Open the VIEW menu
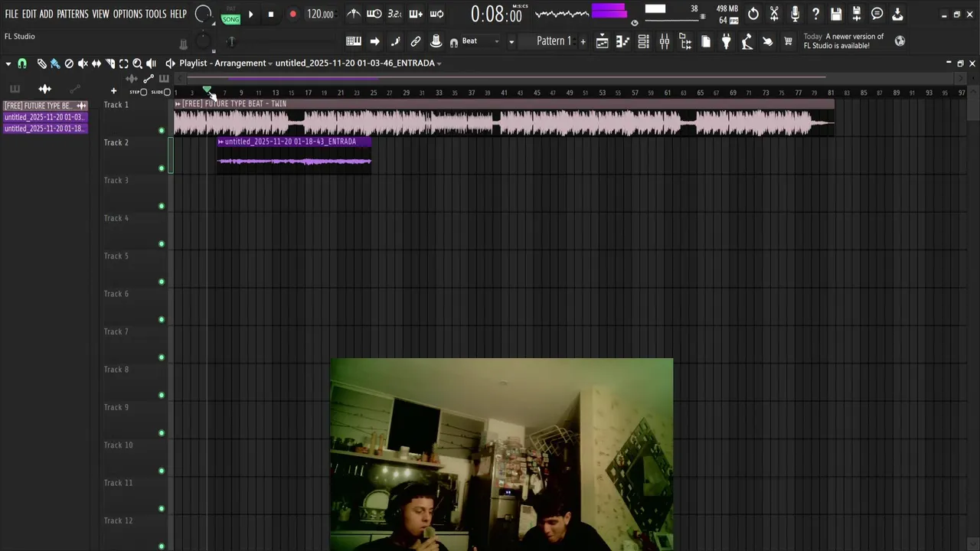The image size is (980, 551). (101, 14)
